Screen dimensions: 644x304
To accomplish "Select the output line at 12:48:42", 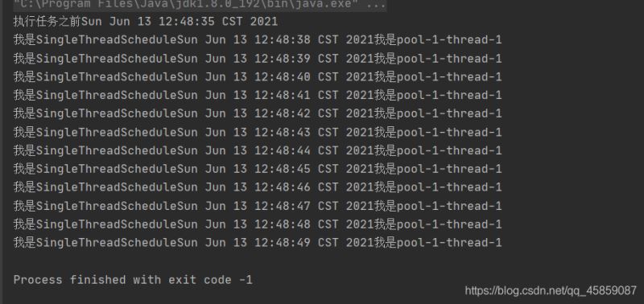I will (x=258, y=113).
